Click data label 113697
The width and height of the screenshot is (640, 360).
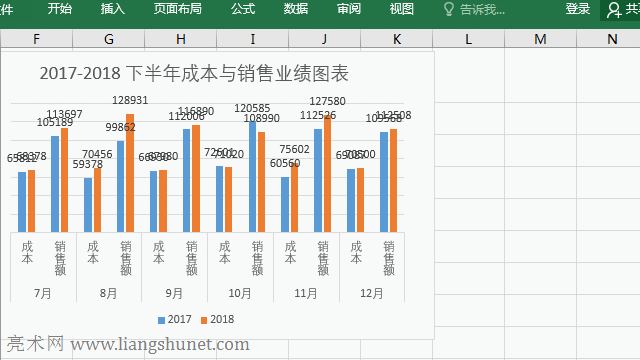pyautogui.click(x=64, y=114)
